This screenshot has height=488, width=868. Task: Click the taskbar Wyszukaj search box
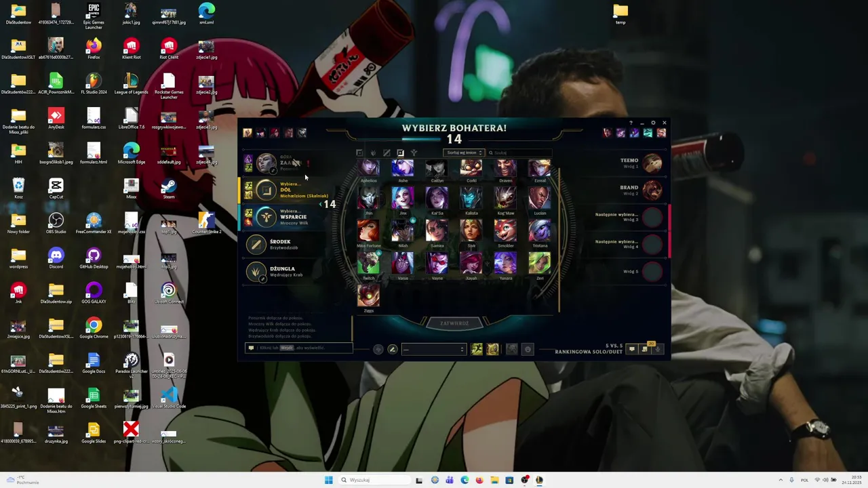[374, 480]
